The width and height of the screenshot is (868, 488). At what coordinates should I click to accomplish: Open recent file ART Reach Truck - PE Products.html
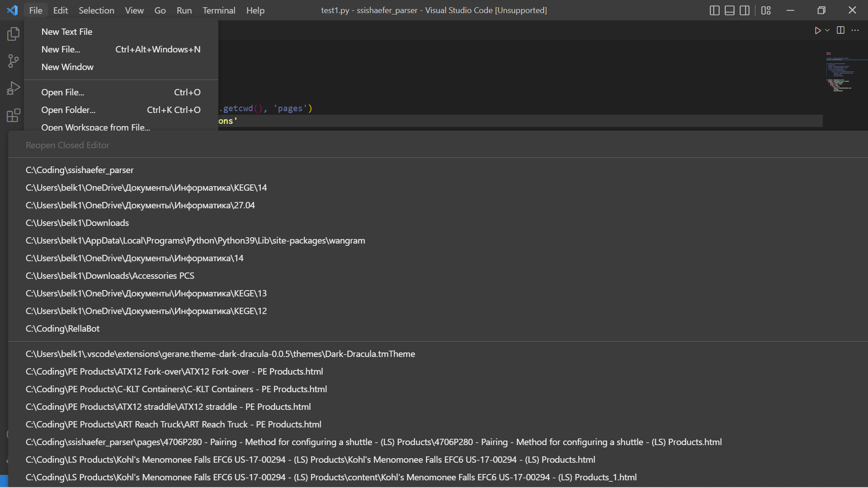pyautogui.click(x=438, y=424)
